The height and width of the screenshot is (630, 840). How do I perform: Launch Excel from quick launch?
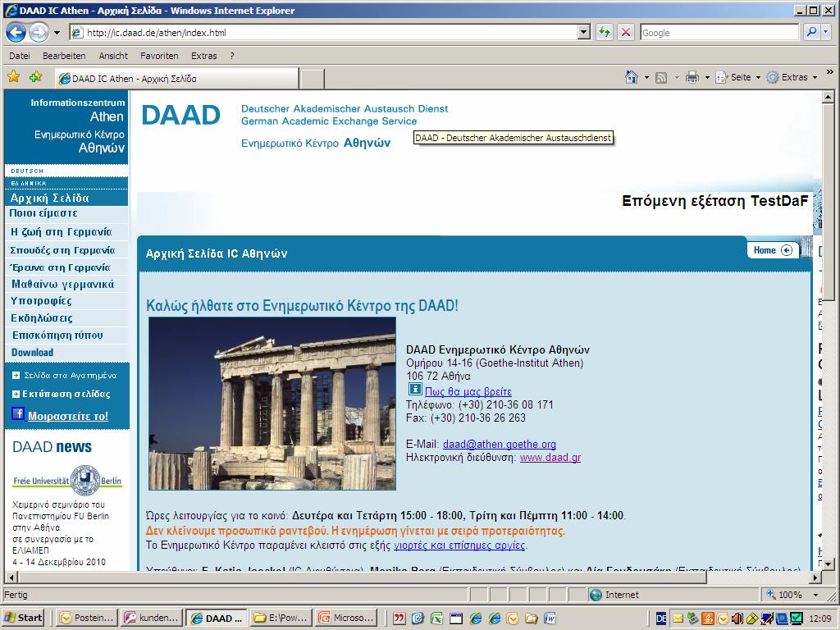coord(437,619)
